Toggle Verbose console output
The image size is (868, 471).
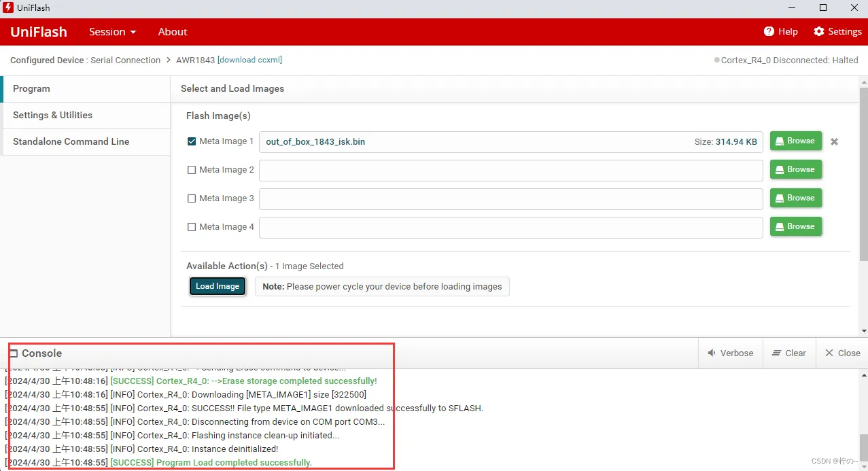click(x=731, y=353)
